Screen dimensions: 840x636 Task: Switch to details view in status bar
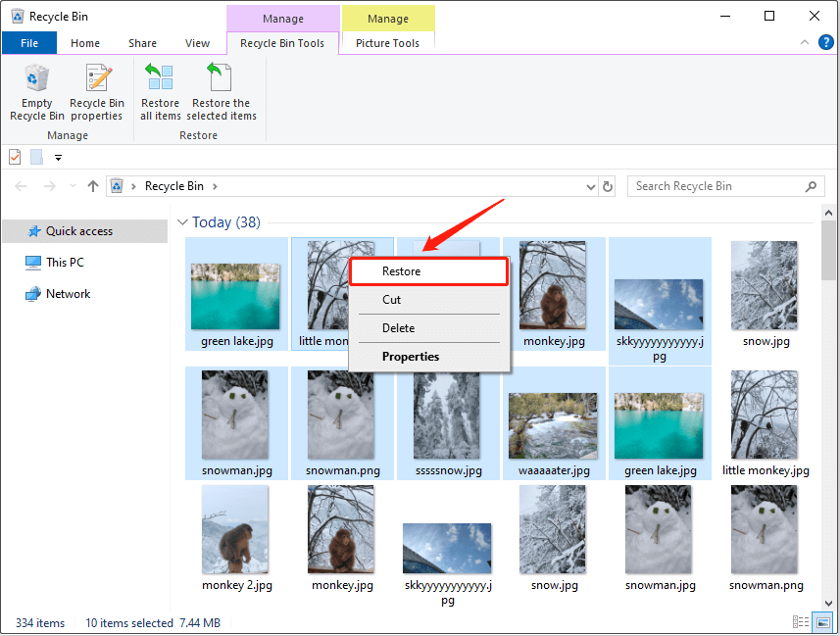[800, 622]
